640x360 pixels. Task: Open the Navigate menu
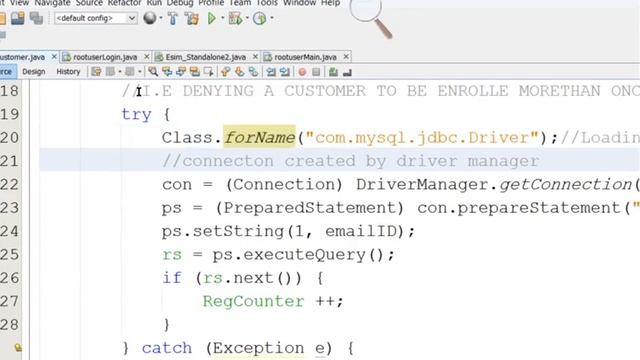[52, 3]
